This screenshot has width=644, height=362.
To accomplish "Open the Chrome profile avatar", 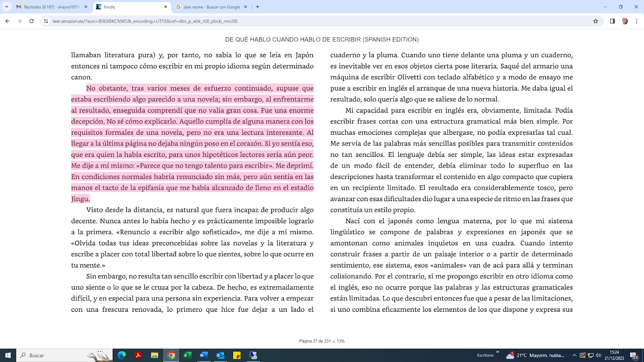I will point(625,21).
